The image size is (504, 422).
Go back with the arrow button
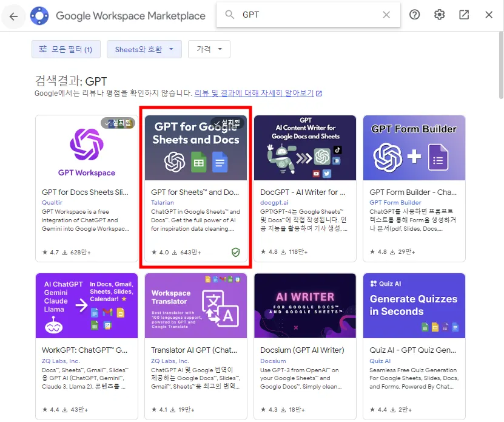pyautogui.click(x=13, y=16)
